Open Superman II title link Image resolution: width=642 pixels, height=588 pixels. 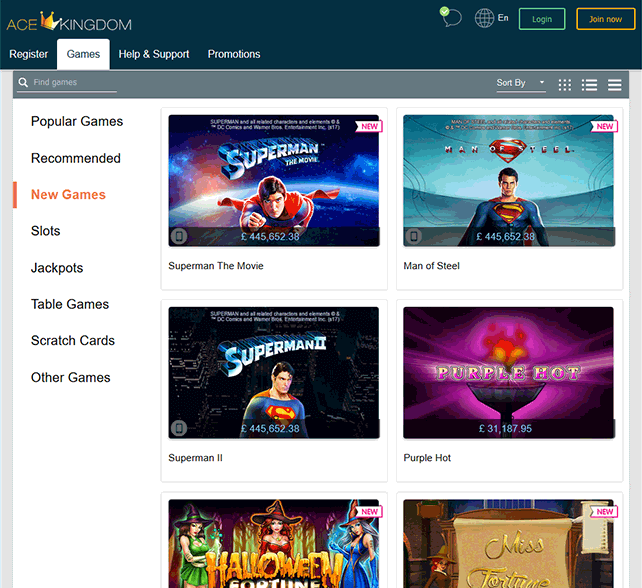coord(195,458)
